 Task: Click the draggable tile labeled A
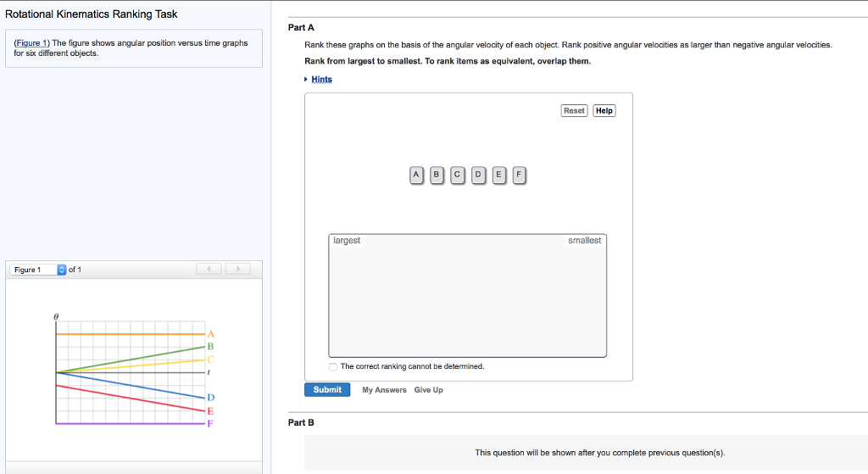tap(416, 176)
